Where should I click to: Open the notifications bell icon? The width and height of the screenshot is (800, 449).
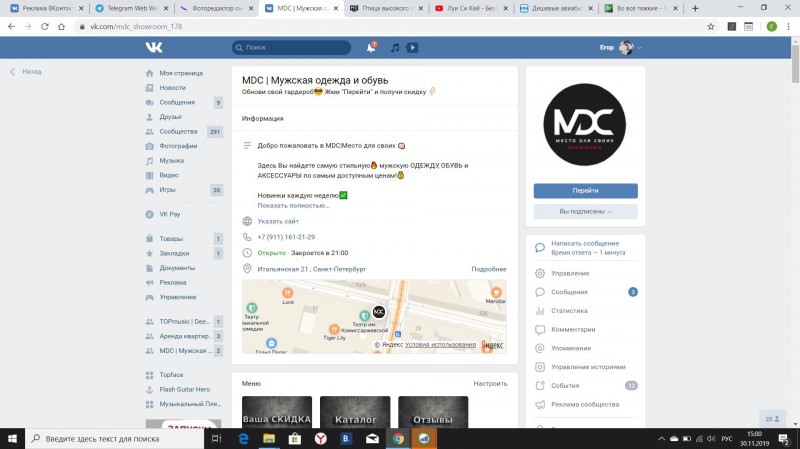tap(371, 47)
